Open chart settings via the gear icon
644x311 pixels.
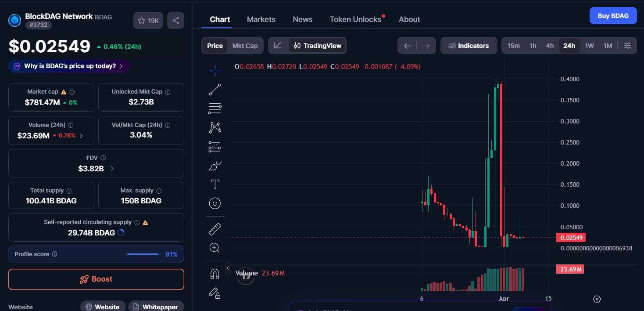click(x=597, y=299)
